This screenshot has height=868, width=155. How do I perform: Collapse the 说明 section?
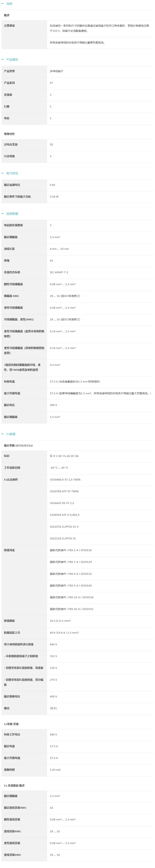[x=7, y=4]
